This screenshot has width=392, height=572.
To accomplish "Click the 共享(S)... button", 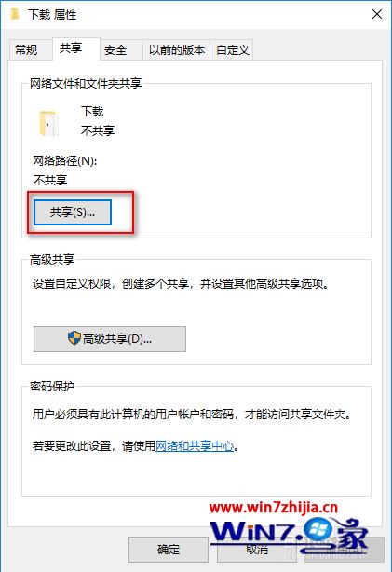I will click(x=73, y=212).
